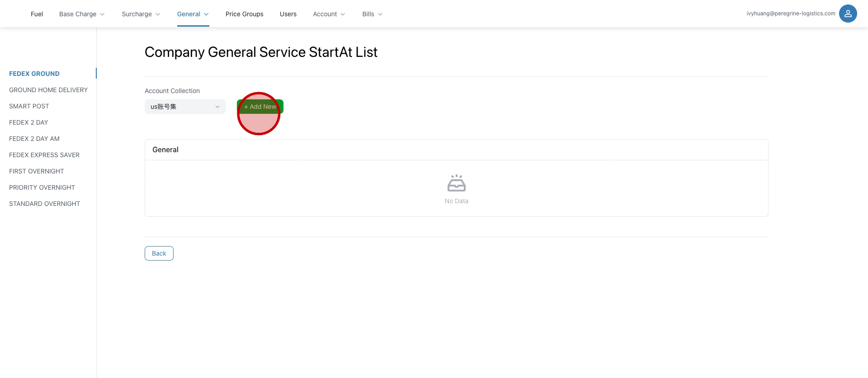868x378 pixels.
Task: Choose GROUND HOME DELIVERY service
Action: click(x=48, y=90)
